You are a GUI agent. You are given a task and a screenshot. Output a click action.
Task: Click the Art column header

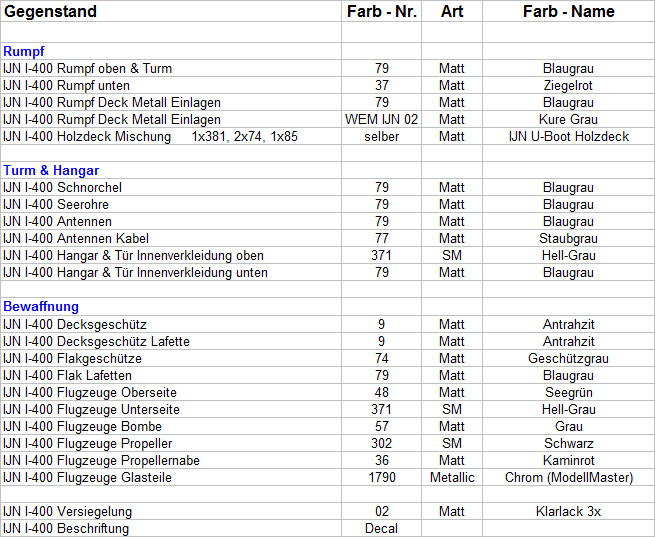(x=451, y=12)
